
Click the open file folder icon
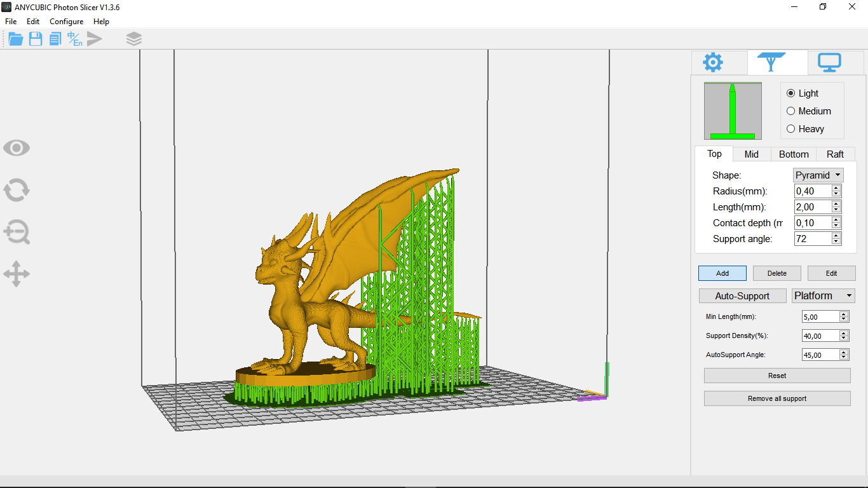pyautogui.click(x=16, y=39)
